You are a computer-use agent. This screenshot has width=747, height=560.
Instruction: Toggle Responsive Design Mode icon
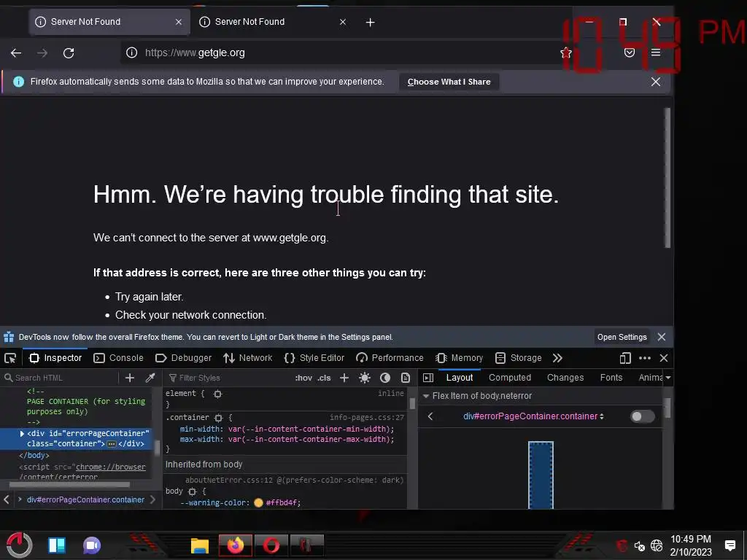tap(625, 358)
